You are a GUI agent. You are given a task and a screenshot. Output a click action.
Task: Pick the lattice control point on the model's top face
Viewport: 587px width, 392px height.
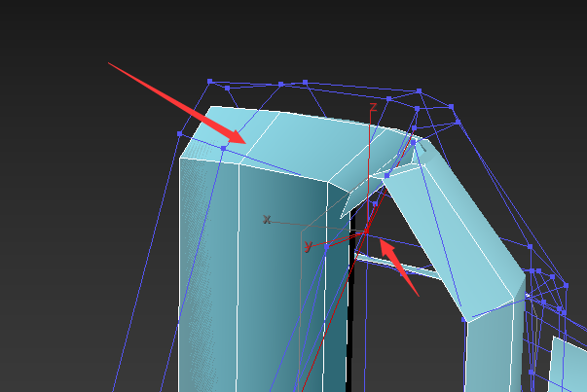[x=224, y=149]
